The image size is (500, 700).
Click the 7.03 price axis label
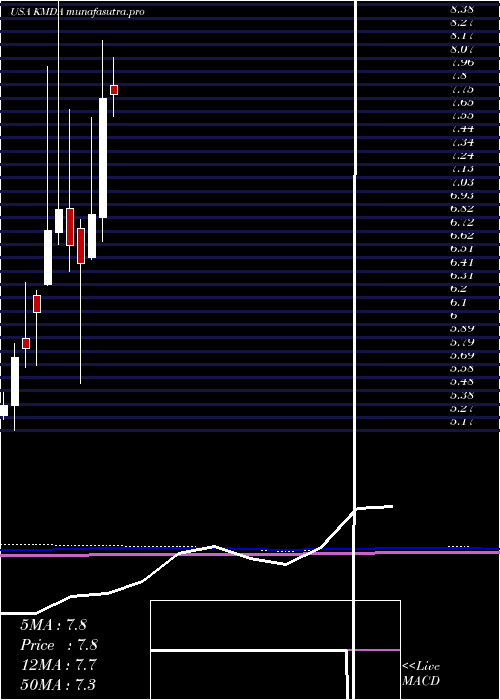[462, 182]
